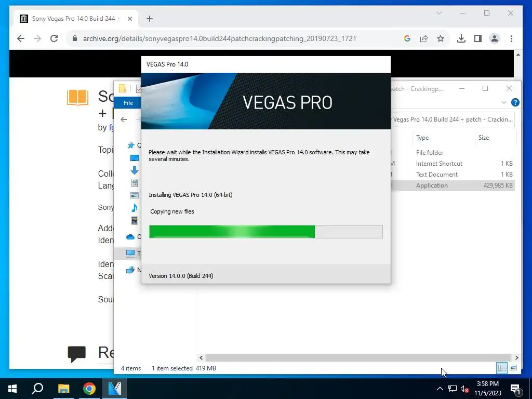532x399 pixels.
Task: Open Documents folder in Explorer sidebar
Action: pos(135,183)
